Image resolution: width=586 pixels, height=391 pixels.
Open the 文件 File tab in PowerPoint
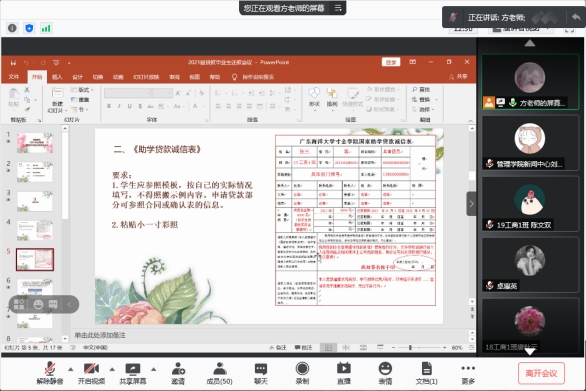tap(13, 77)
